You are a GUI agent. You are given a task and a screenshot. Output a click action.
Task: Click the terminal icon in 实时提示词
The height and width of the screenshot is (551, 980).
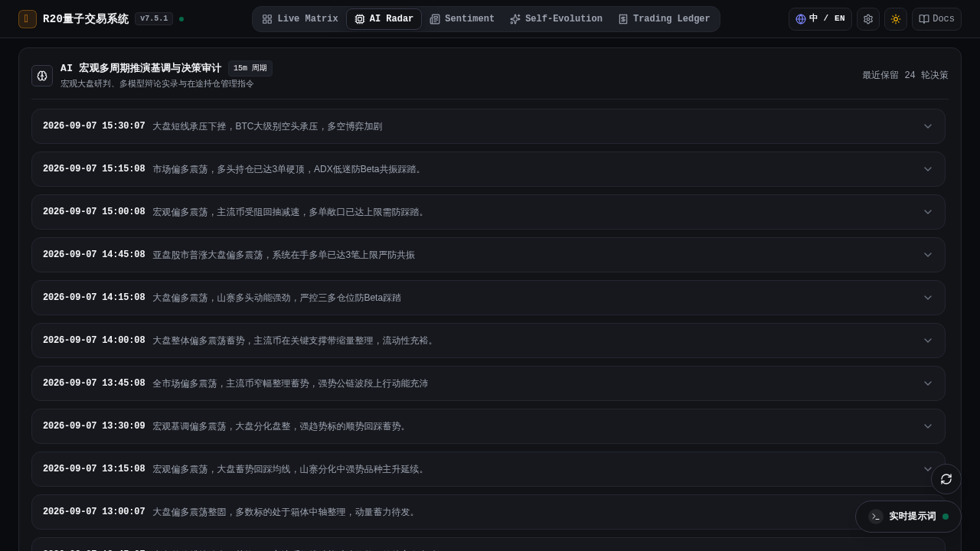click(x=876, y=517)
